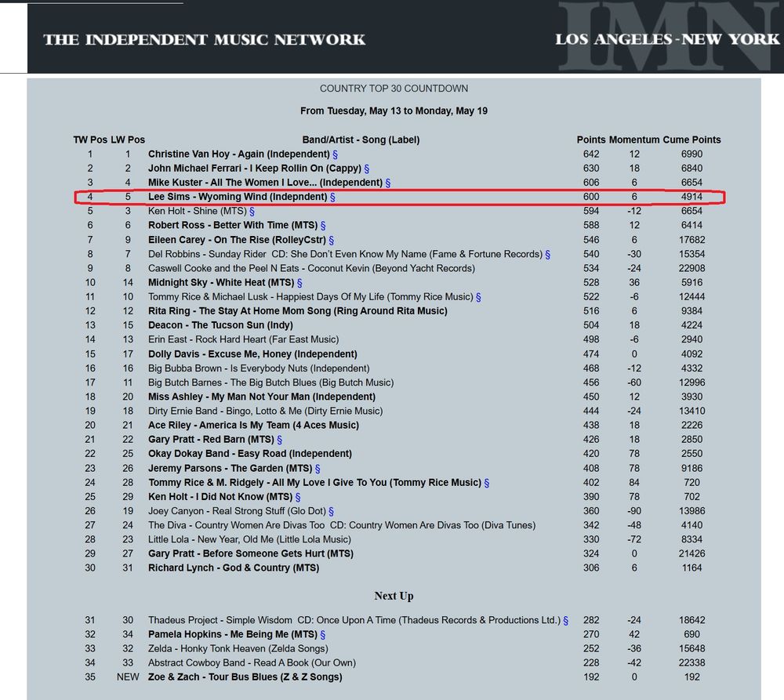
Task: Click points value 642 for Christine Van Hoy
Action: (591, 154)
